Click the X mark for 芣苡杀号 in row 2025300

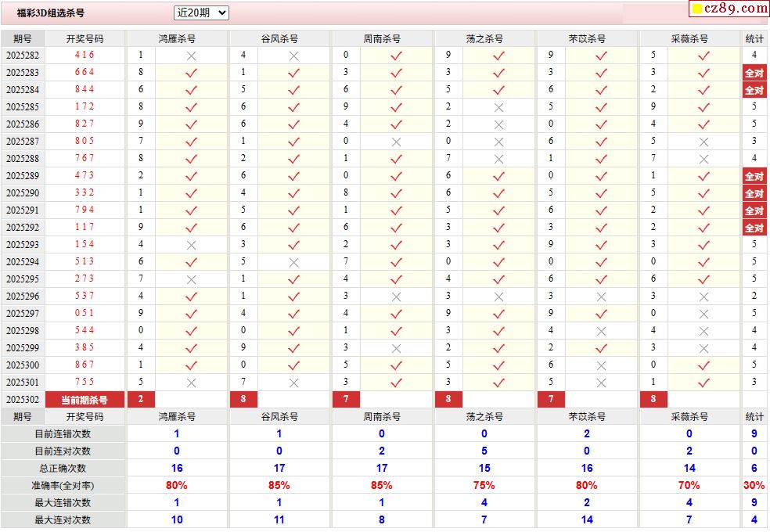tap(601, 365)
